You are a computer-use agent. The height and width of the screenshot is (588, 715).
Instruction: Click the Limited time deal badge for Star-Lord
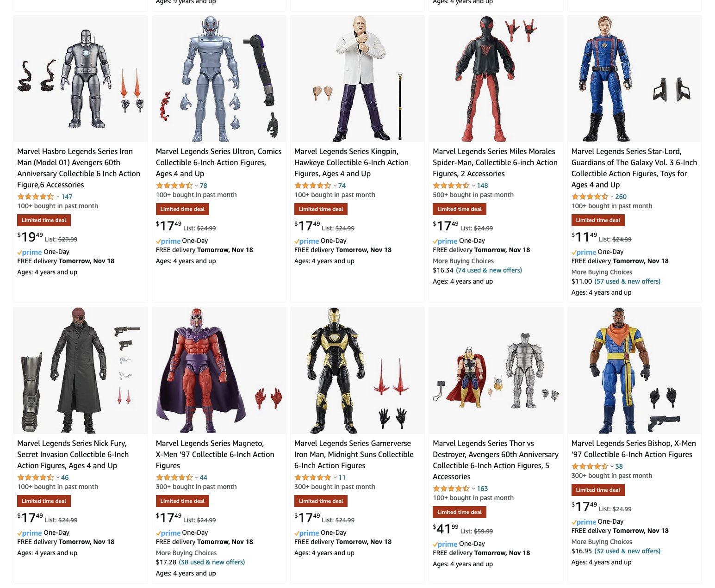(598, 220)
